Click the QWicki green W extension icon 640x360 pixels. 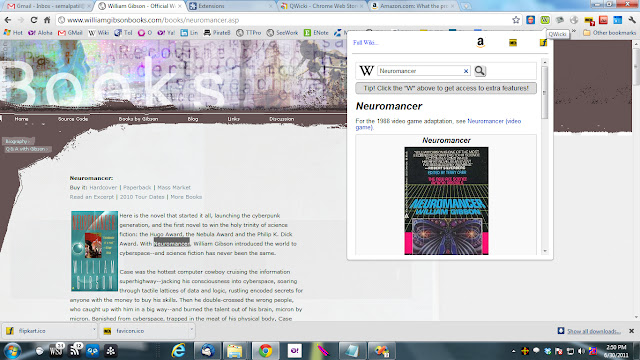[545, 20]
